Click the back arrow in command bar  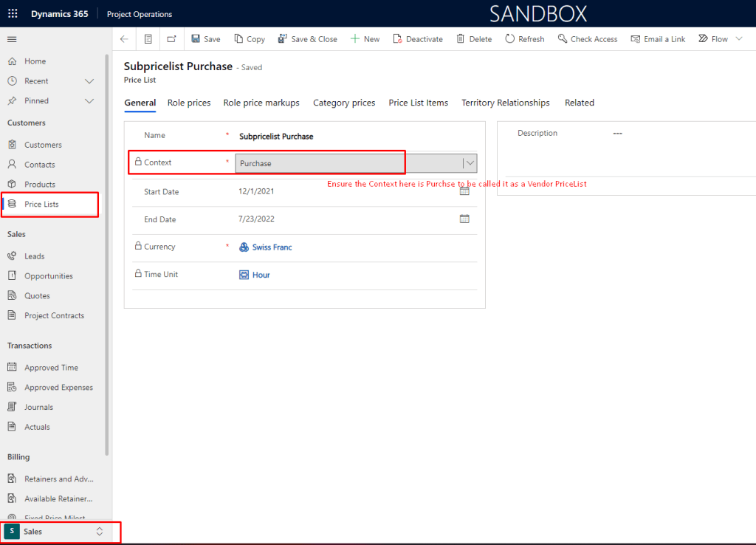click(124, 39)
